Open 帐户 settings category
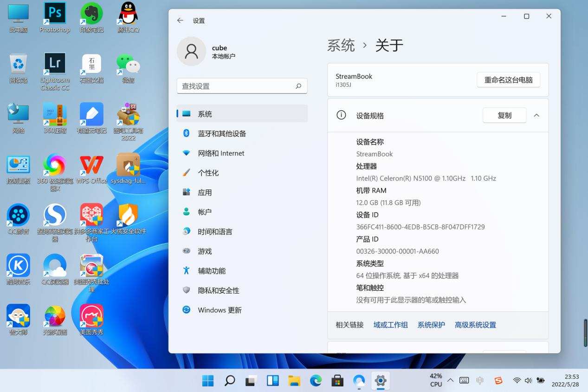This screenshot has width=588, height=392. click(x=242, y=212)
